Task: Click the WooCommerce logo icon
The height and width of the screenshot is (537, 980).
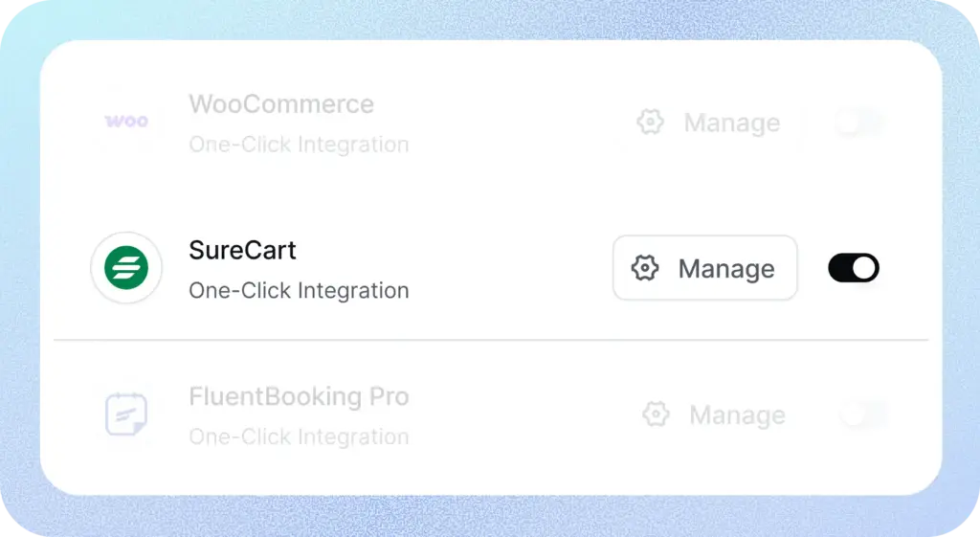Action: pos(126,122)
